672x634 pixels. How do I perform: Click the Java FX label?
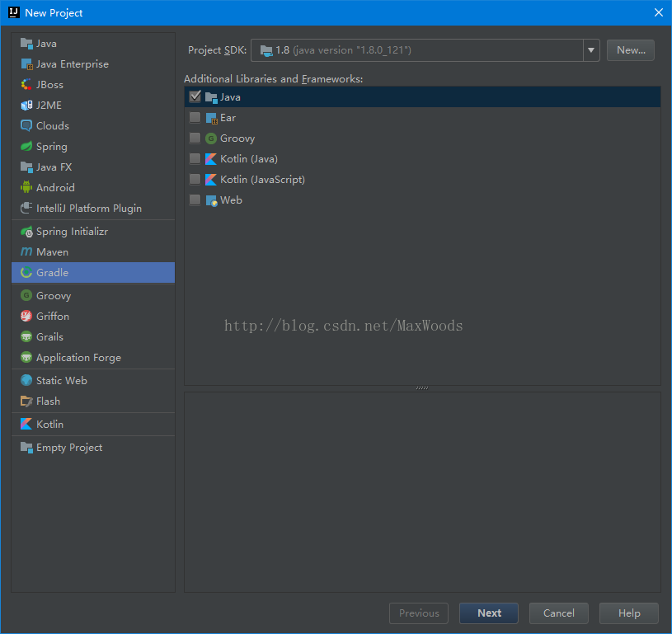[54, 167]
